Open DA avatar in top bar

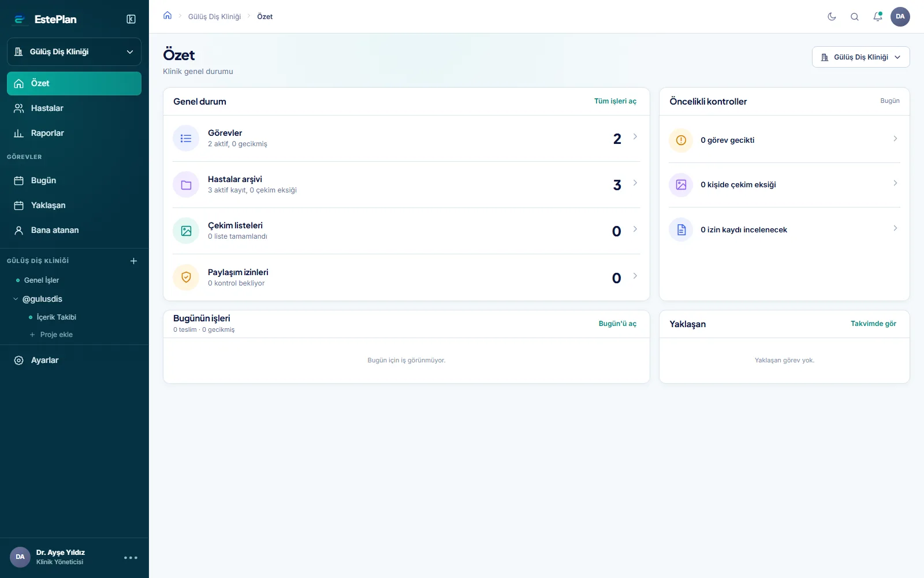pos(900,17)
